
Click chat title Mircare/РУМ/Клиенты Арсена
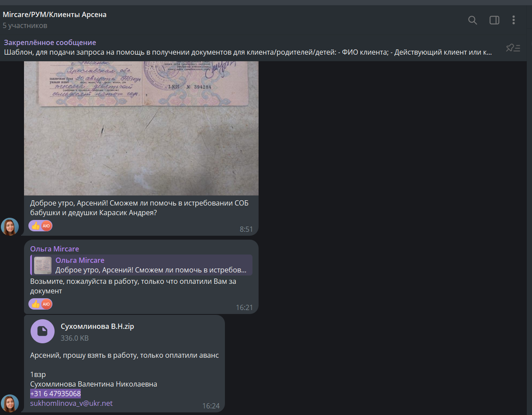point(55,14)
